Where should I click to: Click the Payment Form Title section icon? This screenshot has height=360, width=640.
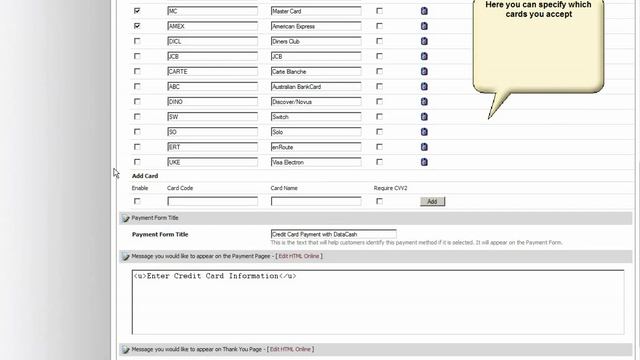click(x=126, y=218)
